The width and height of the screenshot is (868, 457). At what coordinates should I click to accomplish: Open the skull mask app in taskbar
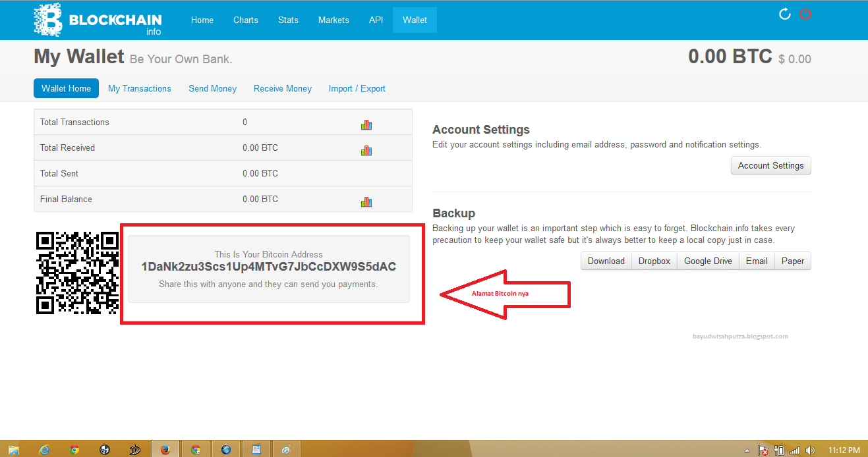104,450
